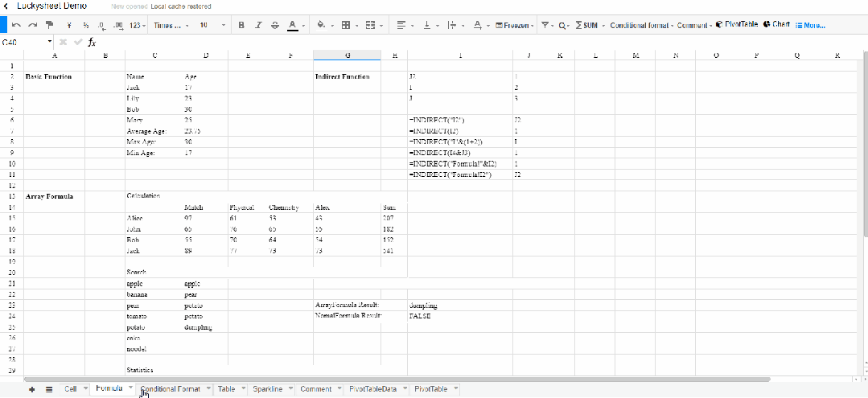Click the font color A swatch
The image size is (868, 398).
point(292,26)
